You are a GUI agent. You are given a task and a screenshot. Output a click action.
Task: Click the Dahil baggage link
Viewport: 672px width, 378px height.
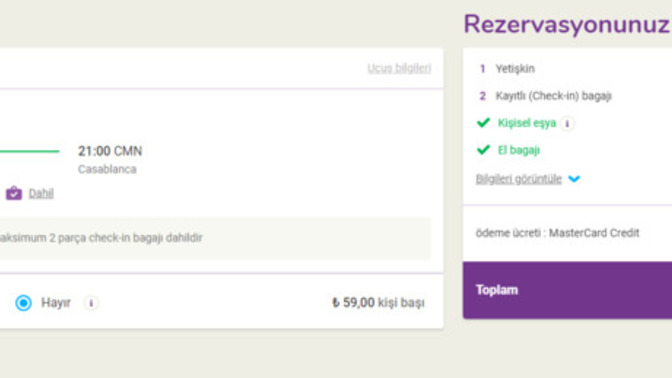pyautogui.click(x=41, y=193)
